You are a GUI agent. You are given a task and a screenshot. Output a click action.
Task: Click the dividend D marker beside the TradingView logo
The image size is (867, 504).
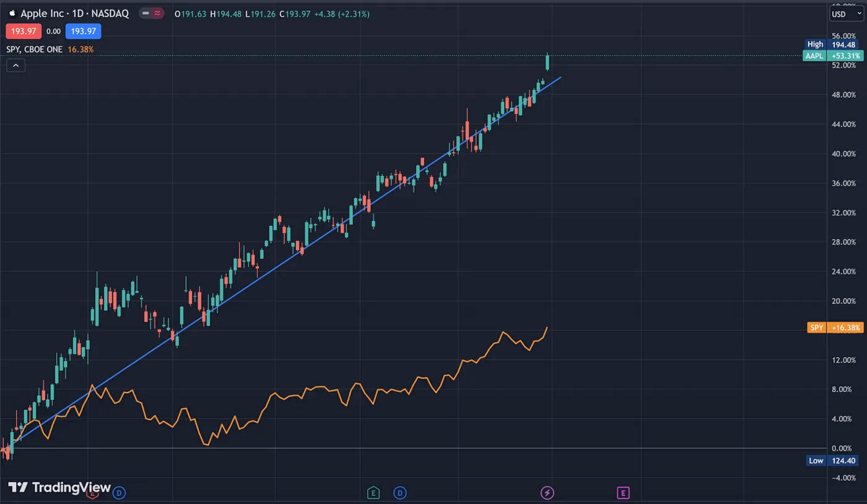pyautogui.click(x=119, y=493)
